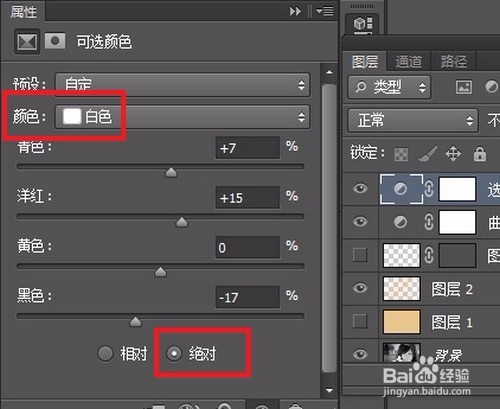Click the mask link chain on Selective Color layer
500x409 pixels.
[429, 189]
